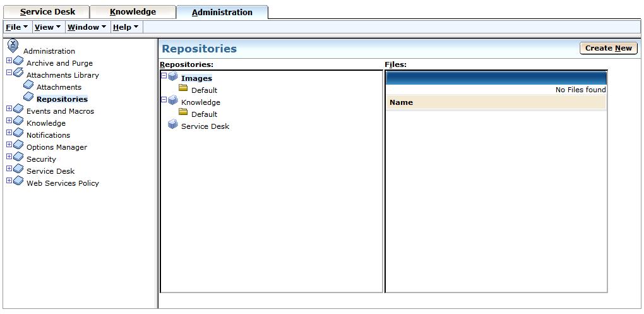The image size is (644, 314).
Task: Open the File menu
Action: 16,27
